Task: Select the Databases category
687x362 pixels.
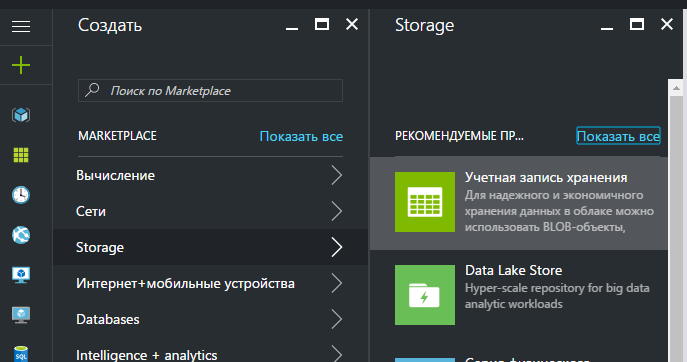Action: 210,319
